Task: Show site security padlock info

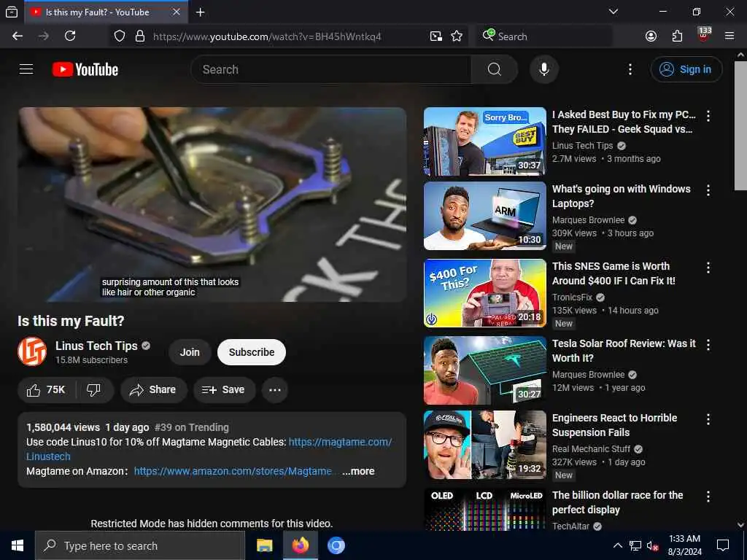Action: [139, 36]
